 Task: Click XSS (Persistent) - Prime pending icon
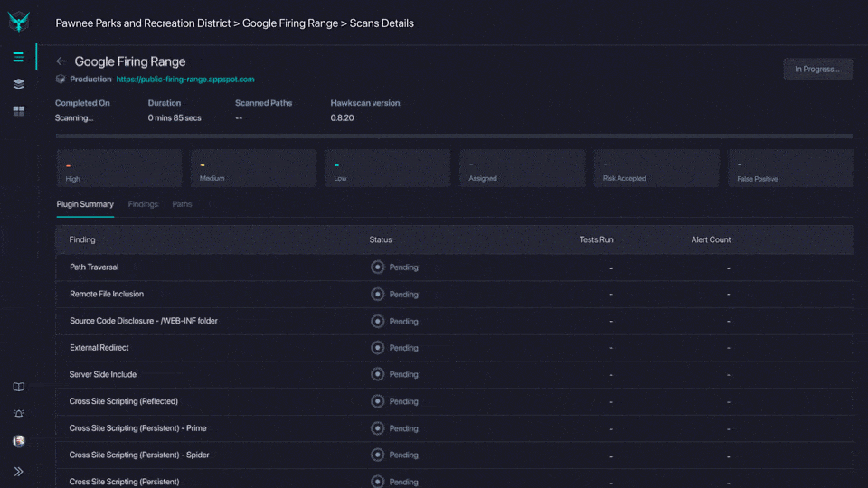pos(378,428)
